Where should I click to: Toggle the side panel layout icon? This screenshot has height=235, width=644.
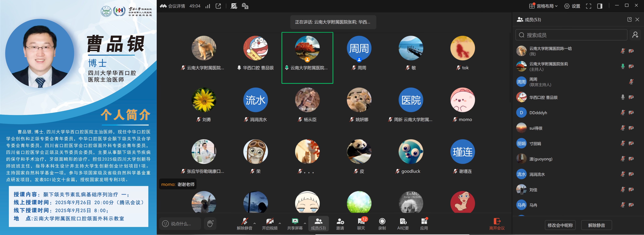click(599, 6)
